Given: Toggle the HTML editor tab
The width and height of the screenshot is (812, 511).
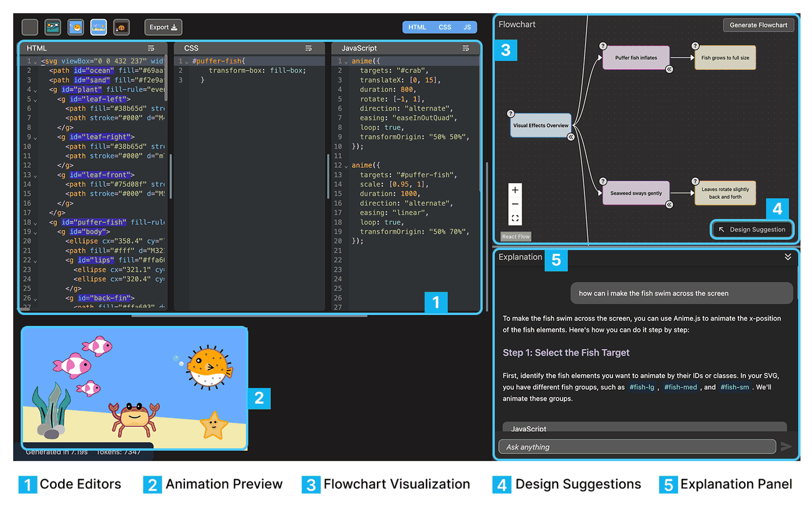Looking at the screenshot, I should tap(417, 27).
